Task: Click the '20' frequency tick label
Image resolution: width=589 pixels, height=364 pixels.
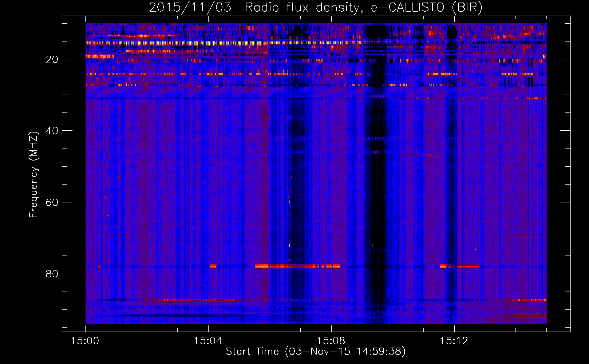Action: click(x=52, y=59)
